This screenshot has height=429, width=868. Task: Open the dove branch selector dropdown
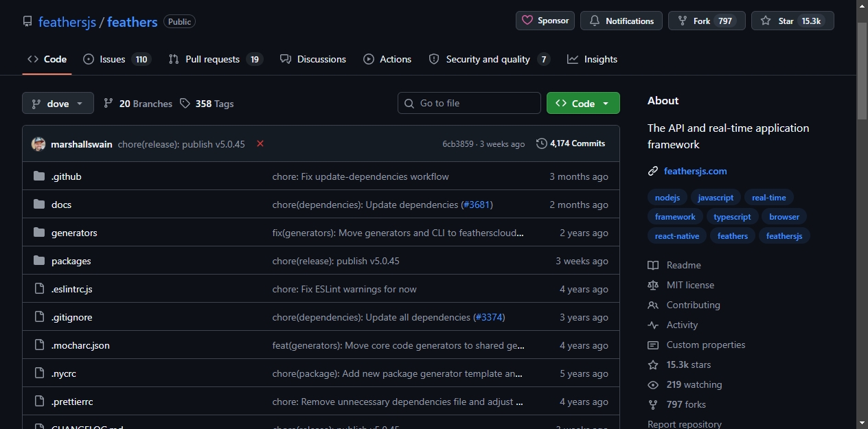(58, 104)
